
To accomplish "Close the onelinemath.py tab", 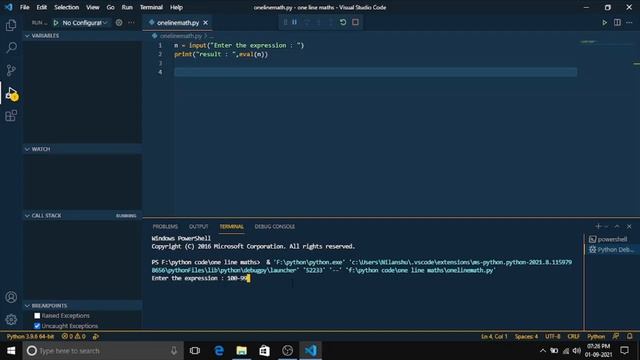I will point(206,23).
